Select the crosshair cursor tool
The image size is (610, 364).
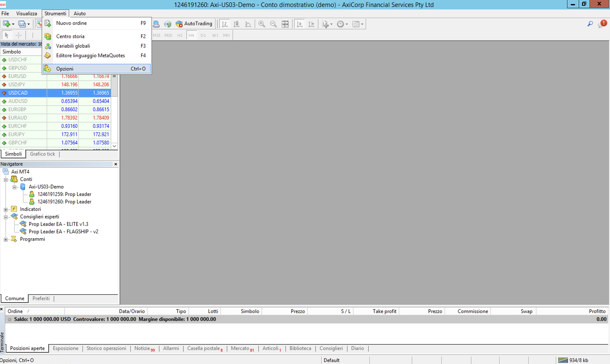click(19, 35)
